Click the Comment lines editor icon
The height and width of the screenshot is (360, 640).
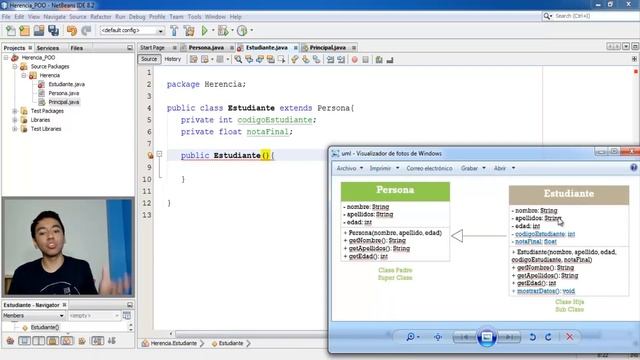coord(379,60)
